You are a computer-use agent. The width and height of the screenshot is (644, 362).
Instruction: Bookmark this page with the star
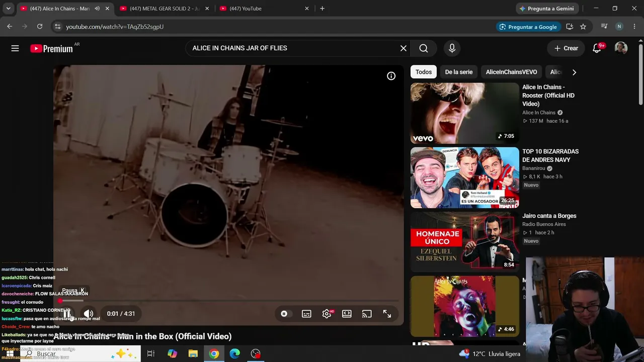point(583,27)
